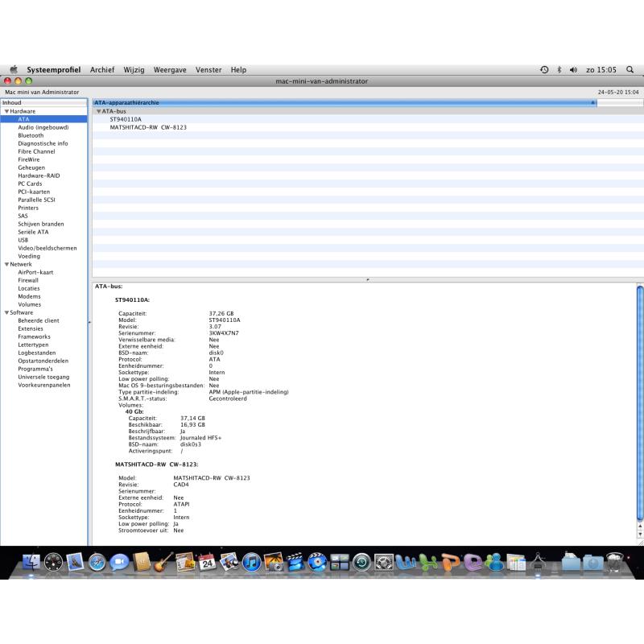The image size is (644, 644).
Task: Open the Weergave menu
Action: coord(170,70)
